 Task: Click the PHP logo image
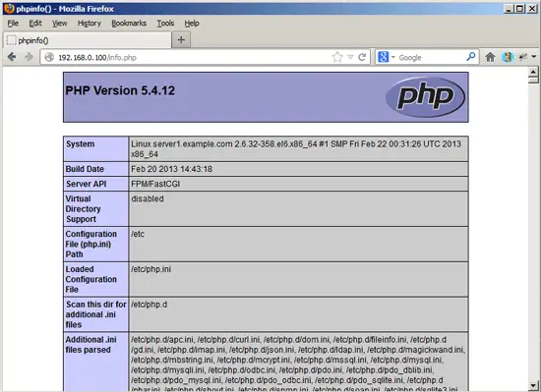425,97
